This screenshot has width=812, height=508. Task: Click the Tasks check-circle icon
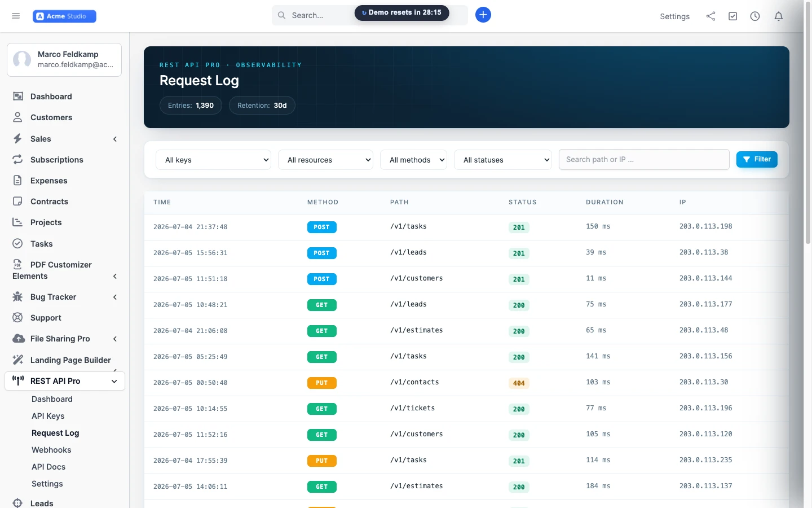(18, 244)
